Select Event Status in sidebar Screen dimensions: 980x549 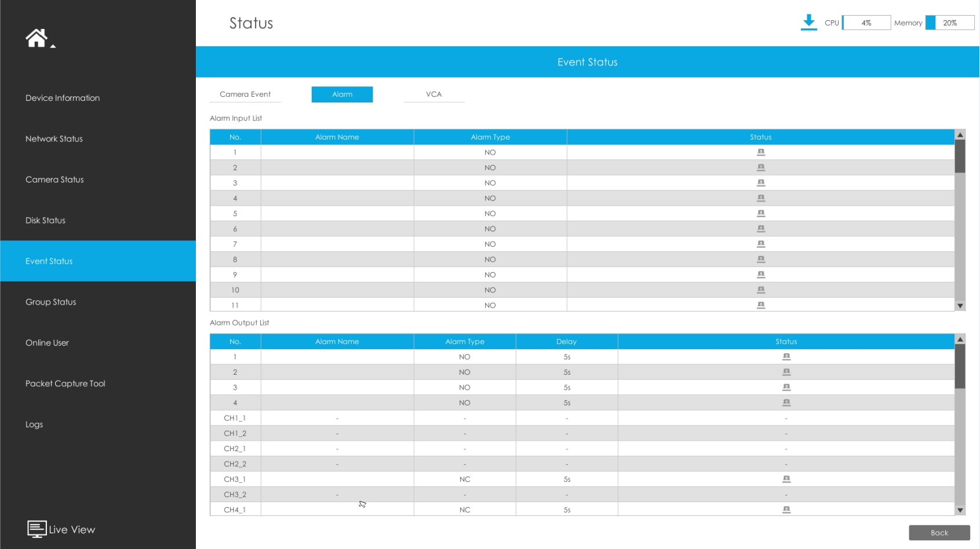[x=98, y=261]
